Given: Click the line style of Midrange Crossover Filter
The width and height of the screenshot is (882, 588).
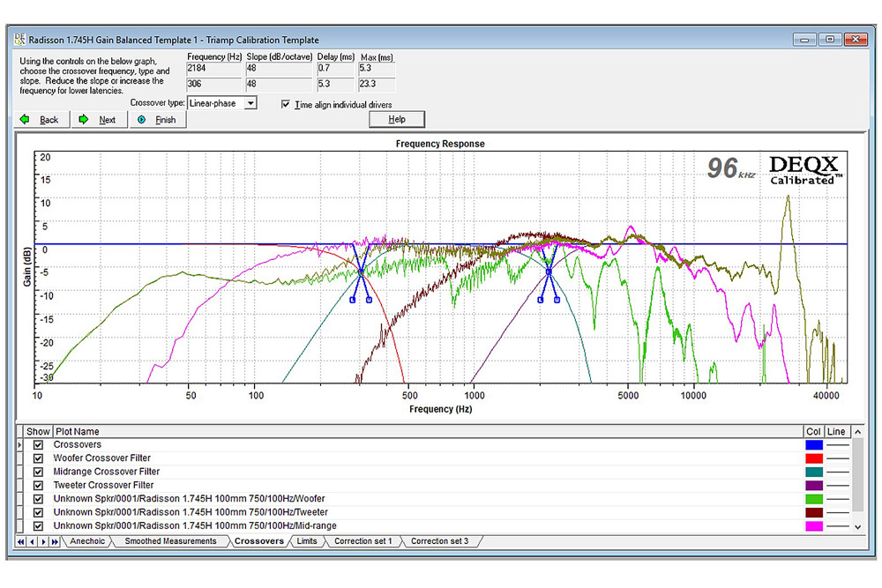Looking at the screenshot, I should pyautogui.click(x=838, y=472).
